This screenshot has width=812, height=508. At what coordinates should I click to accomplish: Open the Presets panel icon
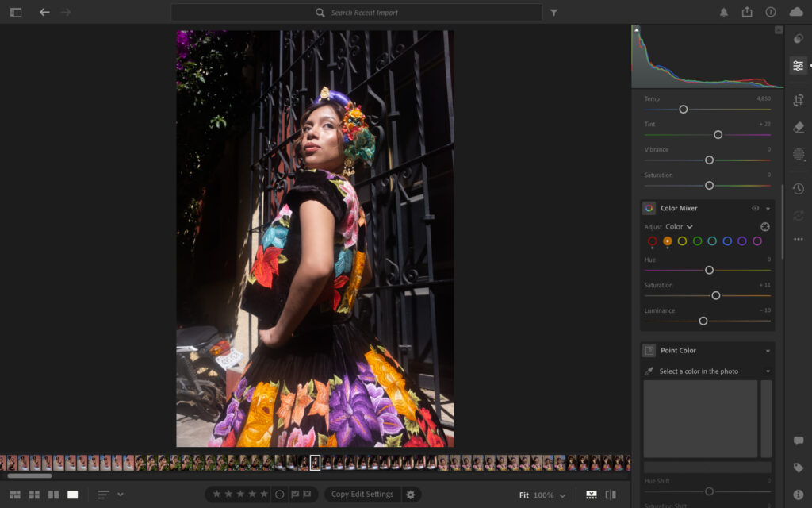point(798,39)
